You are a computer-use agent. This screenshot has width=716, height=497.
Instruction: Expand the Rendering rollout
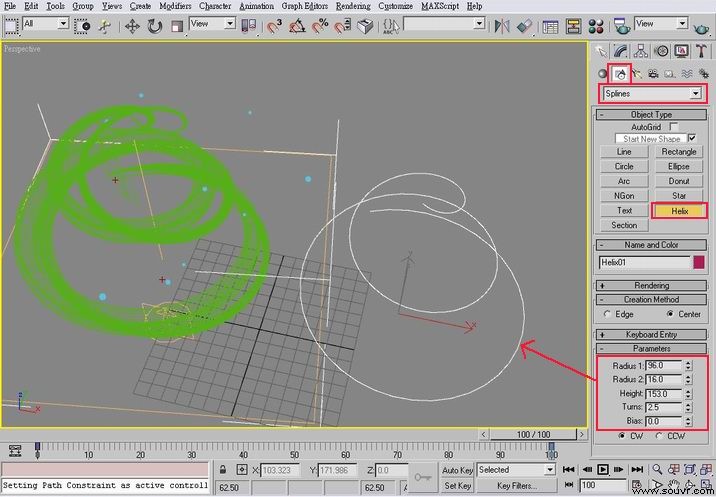coord(651,286)
